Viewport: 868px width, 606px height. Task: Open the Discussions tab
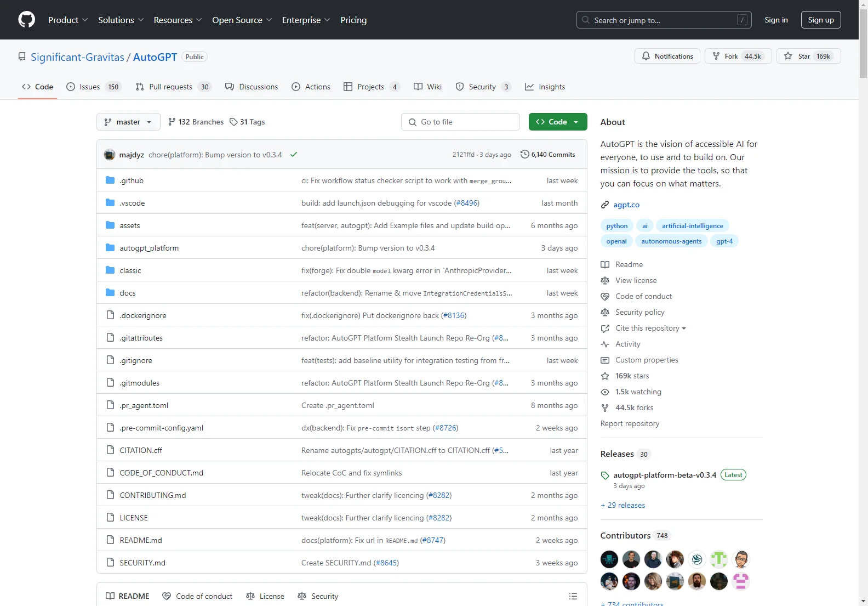click(x=252, y=87)
